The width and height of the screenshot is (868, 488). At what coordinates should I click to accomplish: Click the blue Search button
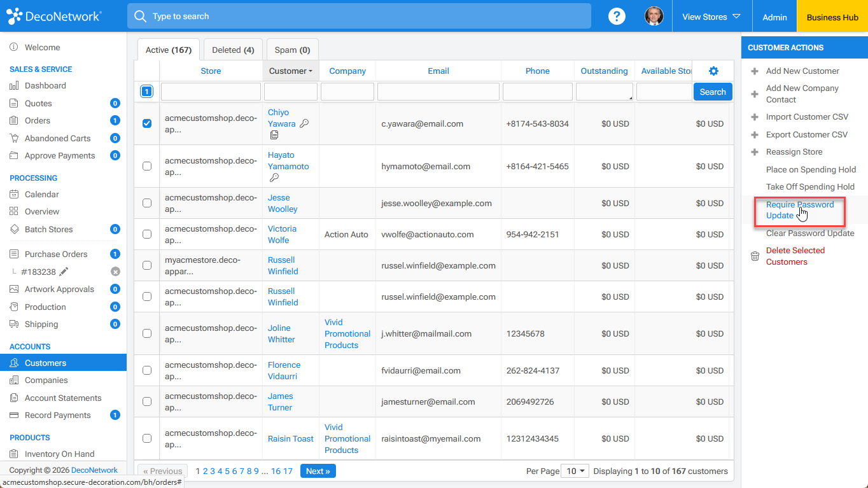pyautogui.click(x=713, y=92)
